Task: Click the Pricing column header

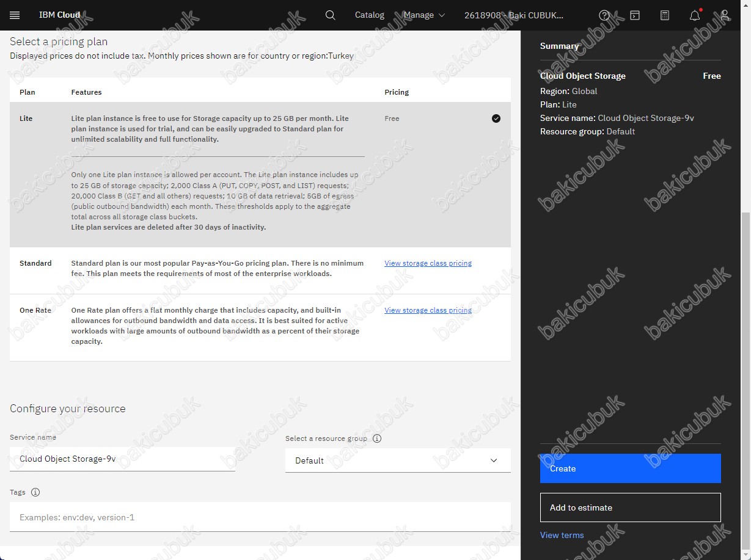Action: [397, 92]
